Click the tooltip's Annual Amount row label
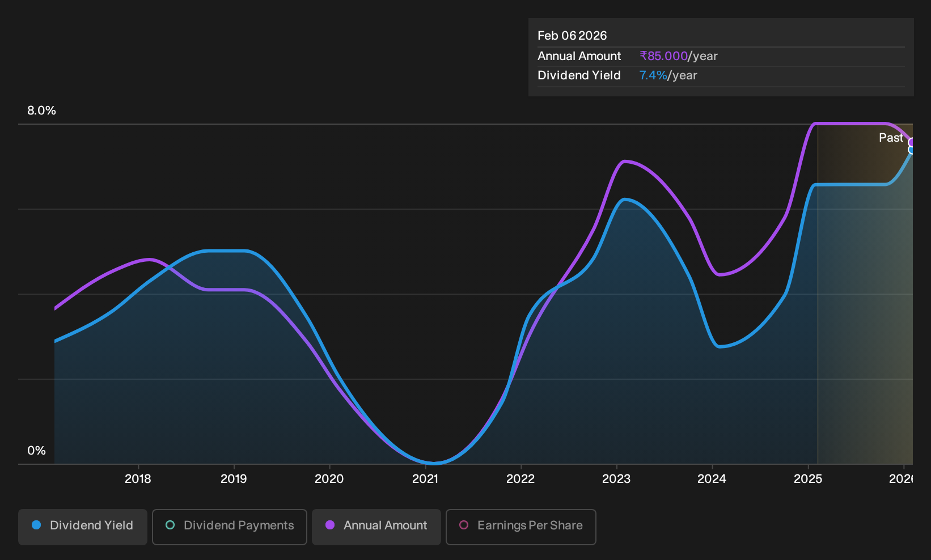 pyautogui.click(x=579, y=56)
